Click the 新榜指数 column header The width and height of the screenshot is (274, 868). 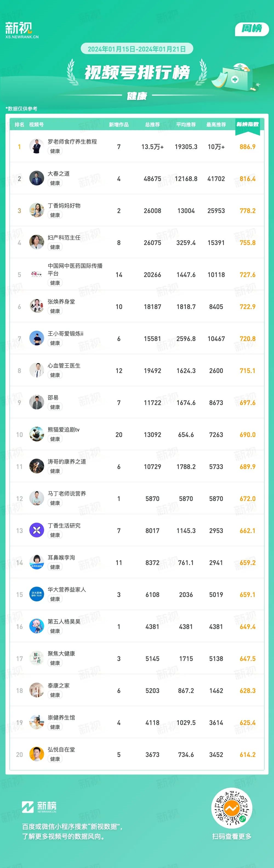(248, 124)
